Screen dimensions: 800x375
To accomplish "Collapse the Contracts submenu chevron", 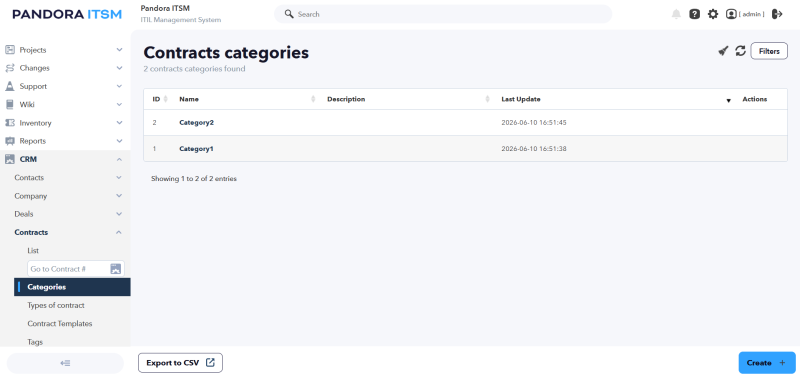I will click(119, 232).
